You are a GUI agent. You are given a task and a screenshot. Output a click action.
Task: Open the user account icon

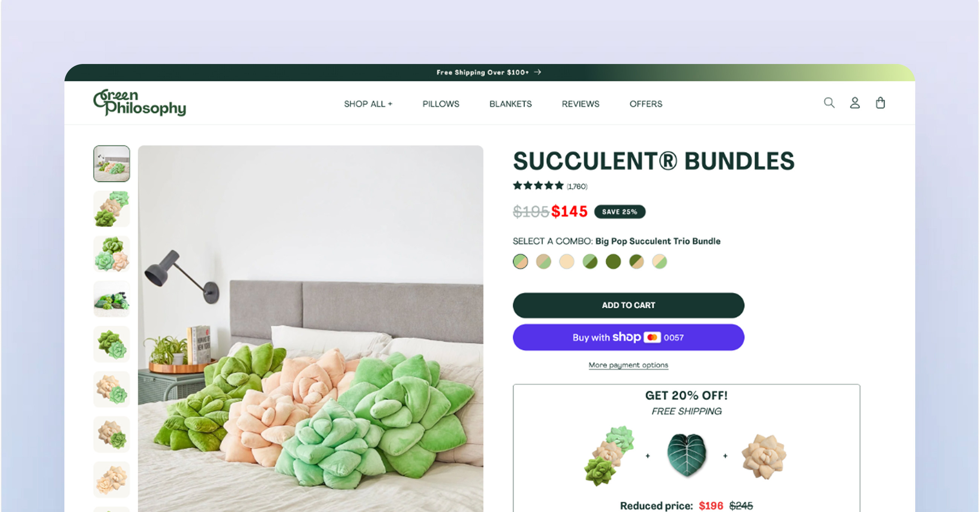[855, 103]
